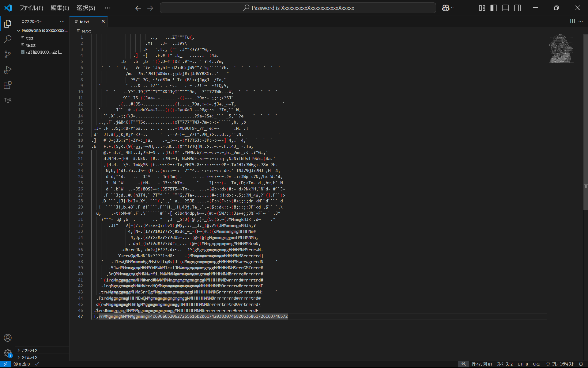Click line number 47 in the gutter

tap(80, 316)
